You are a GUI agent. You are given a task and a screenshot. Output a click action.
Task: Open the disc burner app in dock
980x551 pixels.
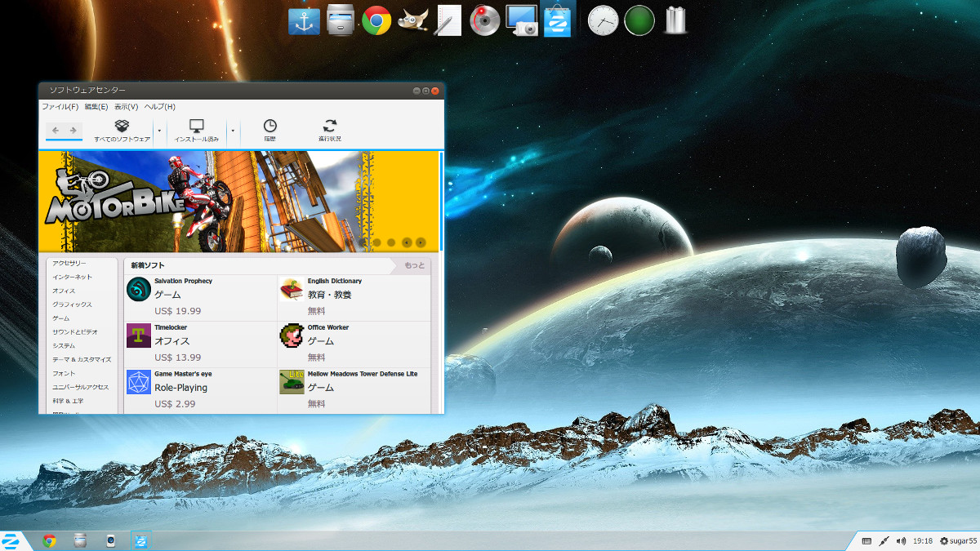click(485, 20)
